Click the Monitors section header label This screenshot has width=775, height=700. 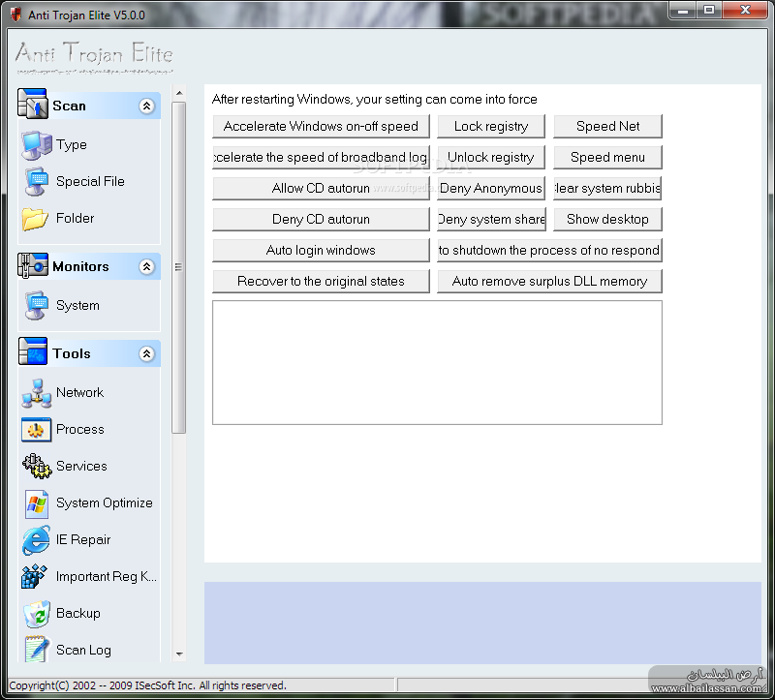pyautogui.click(x=80, y=267)
